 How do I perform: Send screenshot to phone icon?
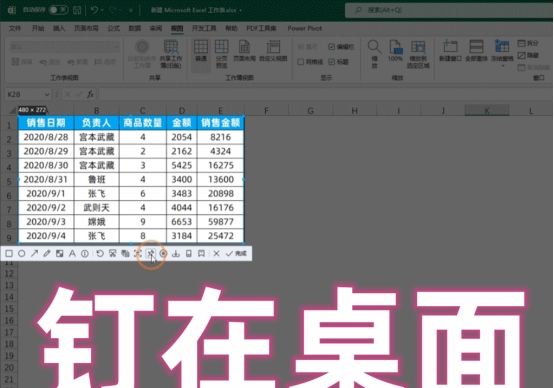coord(189,253)
